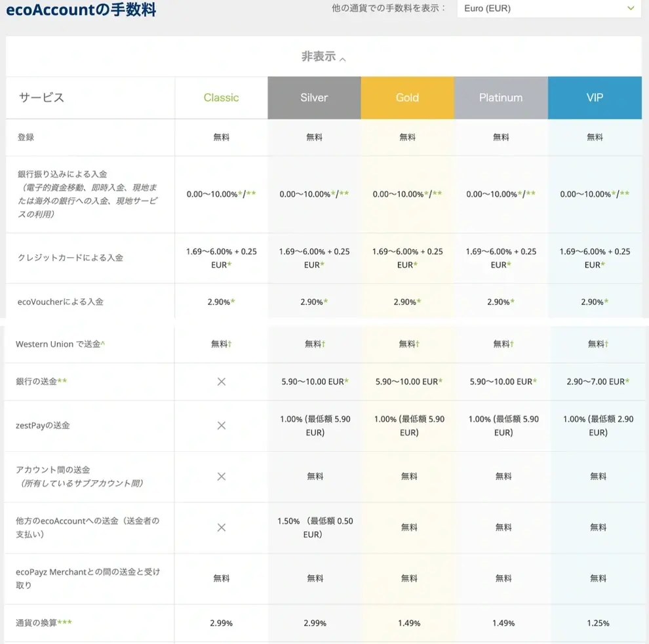The image size is (649, 644).
Task: Click the X mark in zestPayの送金 Classic cell
Action: pos(222,426)
